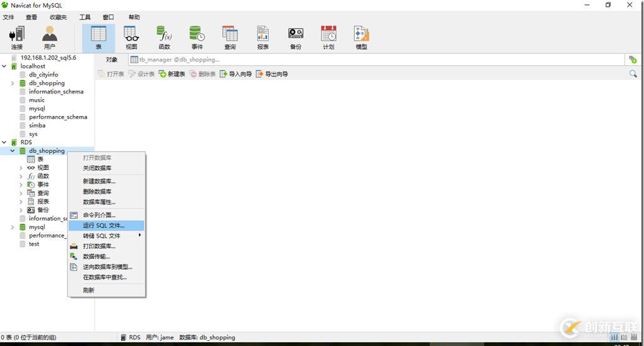Expand the 事件 node in the tree

point(21,184)
